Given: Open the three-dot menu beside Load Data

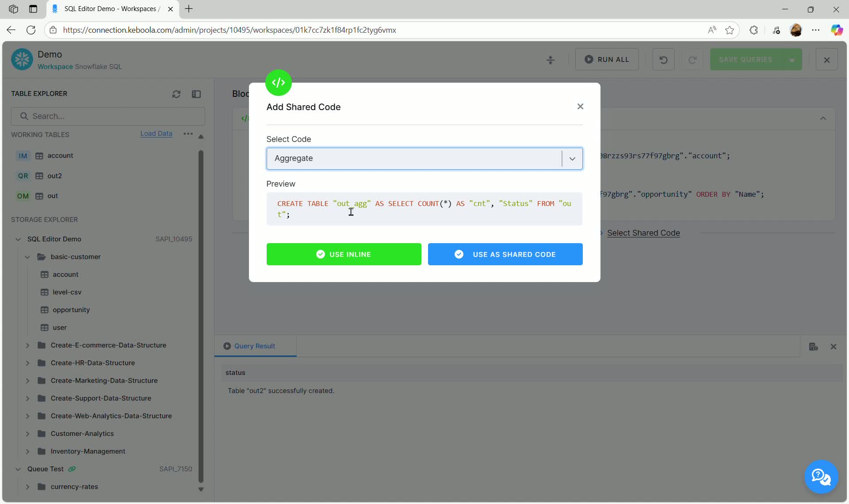Looking at the screenshot, I should (x=188, y=134).
